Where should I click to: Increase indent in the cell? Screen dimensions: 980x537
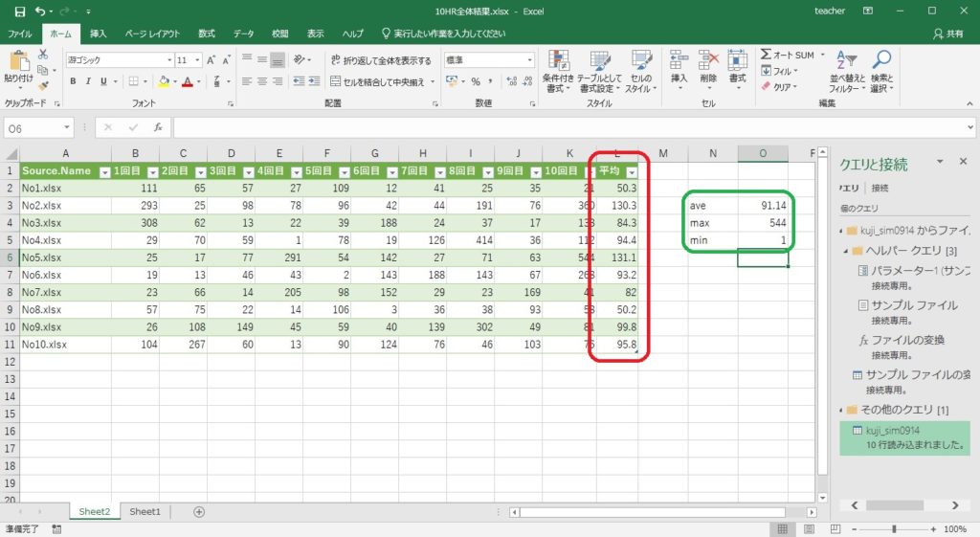(x=314, y=81)
